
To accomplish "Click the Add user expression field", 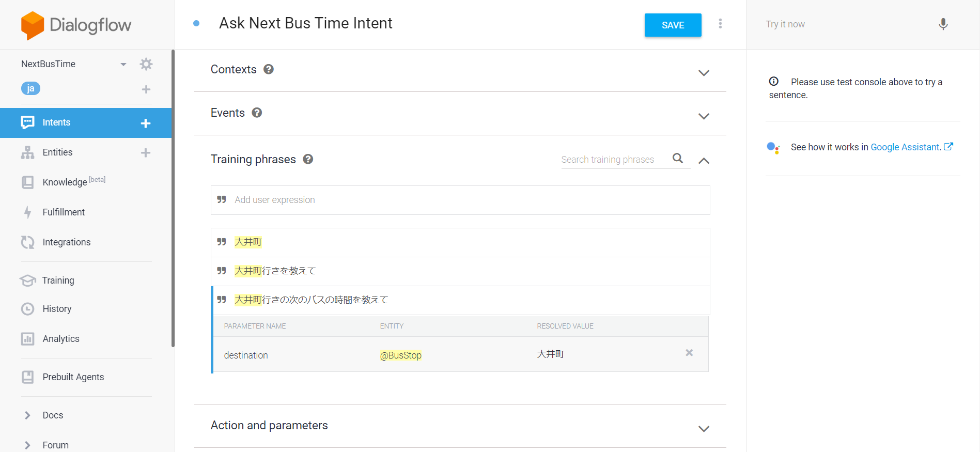I will click(460, 200).
